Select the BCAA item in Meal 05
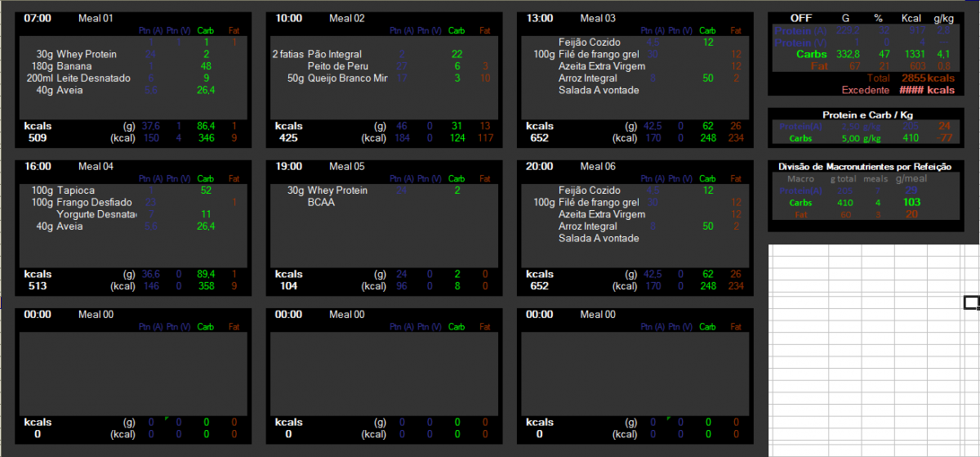Screen dimensions: 980x457 (x=322, y=202)
